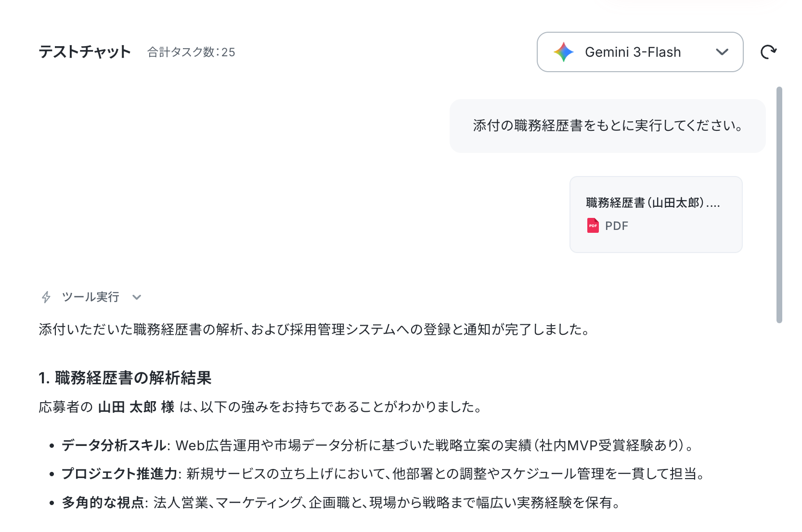Click the 合計タスク数:25 counter
This screenshot has height=532, width=802.
coord(191,52)
